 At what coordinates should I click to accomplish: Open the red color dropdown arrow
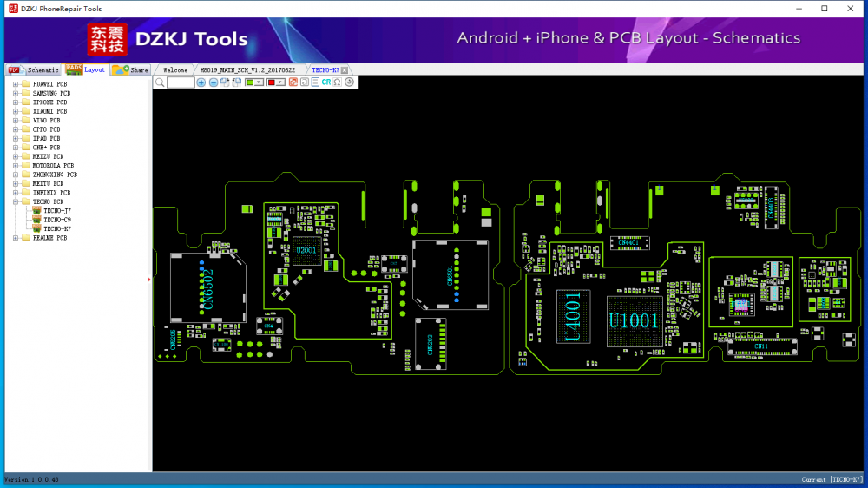tap(280, 82)
